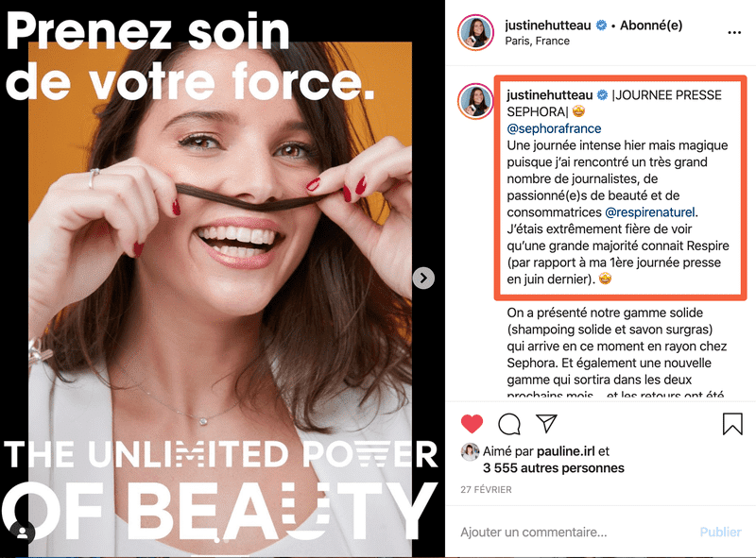View the 3 555 autres personnes list

click(x=554, y=468)
